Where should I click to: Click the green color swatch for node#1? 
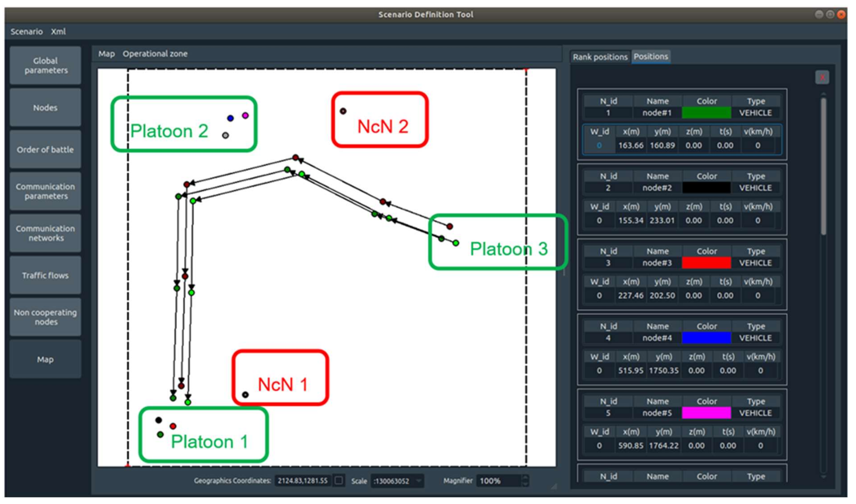(706, 113)
